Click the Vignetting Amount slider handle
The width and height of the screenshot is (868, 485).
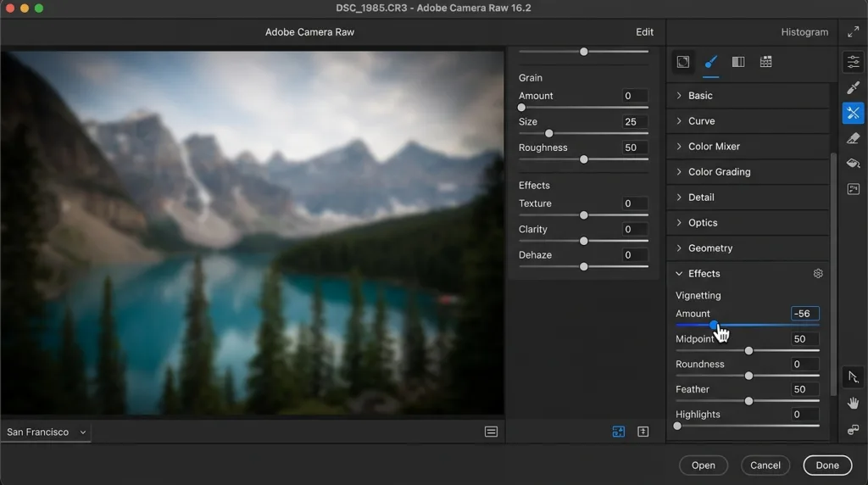(x=714, y=325)
